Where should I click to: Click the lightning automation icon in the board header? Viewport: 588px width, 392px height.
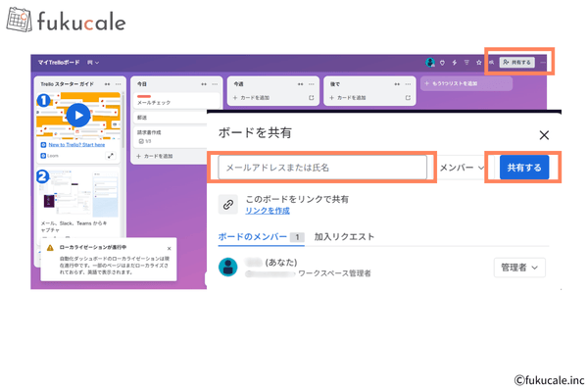[454, 62]
